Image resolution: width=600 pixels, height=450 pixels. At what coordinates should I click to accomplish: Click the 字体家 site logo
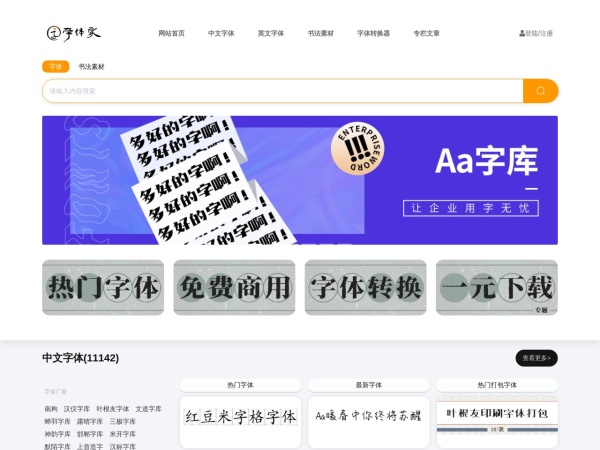[74, 33]
